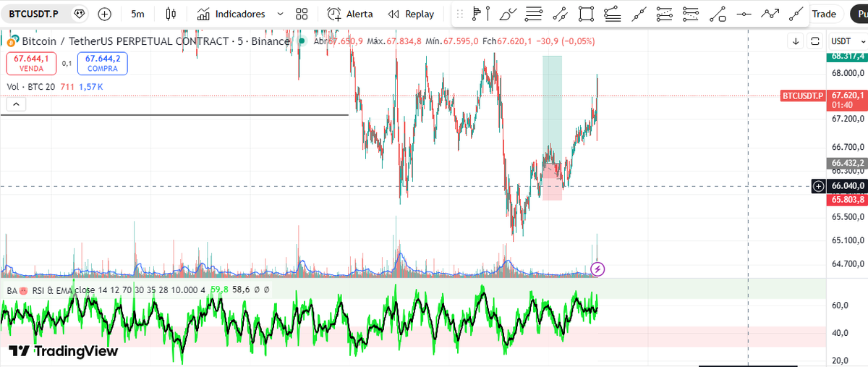Click the plus button beside 66.040,0 price
Viewport: 868px width, 367px height.
818,186
